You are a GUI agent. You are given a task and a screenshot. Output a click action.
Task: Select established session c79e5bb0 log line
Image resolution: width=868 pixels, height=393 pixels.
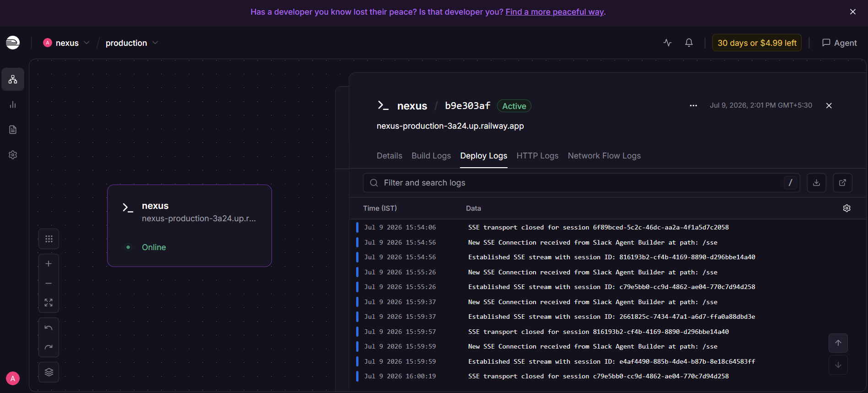point(608,287)
